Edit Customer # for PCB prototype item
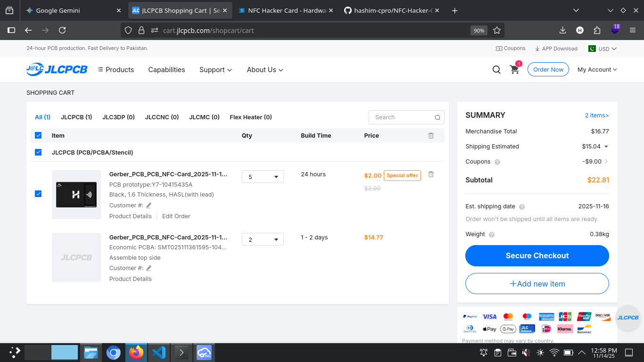The width and height of the screenshot is (644, 362). pos(149,206)
